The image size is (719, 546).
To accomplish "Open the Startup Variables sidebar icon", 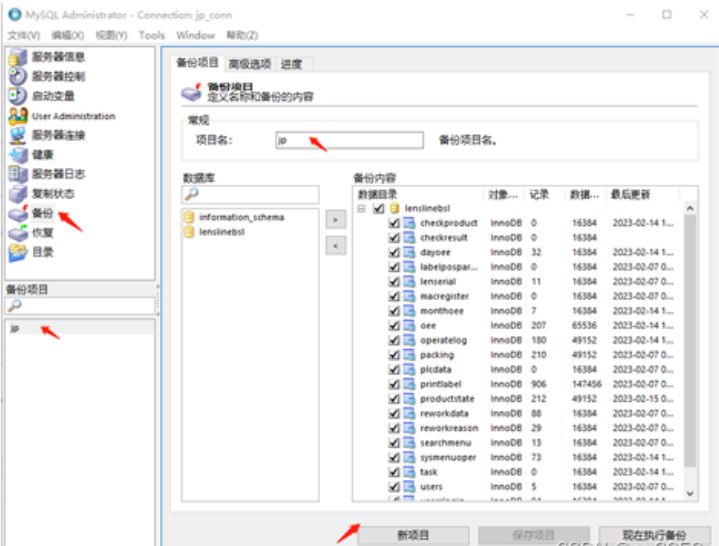I will [17, 96].
